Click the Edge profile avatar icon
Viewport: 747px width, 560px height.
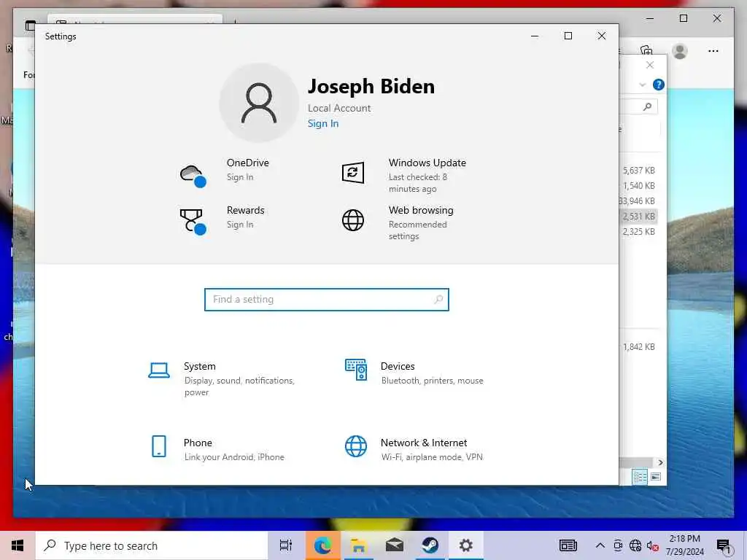click(x=680, y=51)
